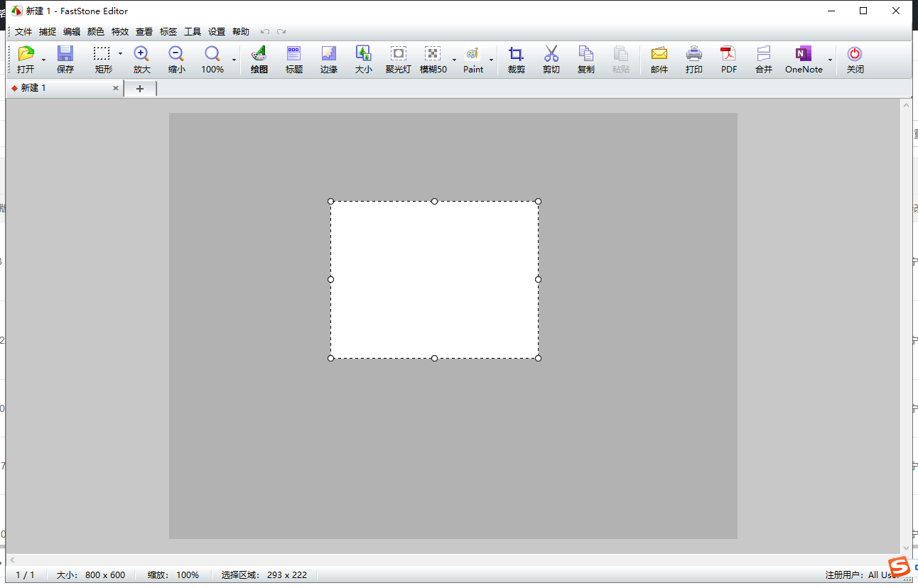Open the 文件 menu
Viewport: 918px width, 588px height.
(23, 32)
